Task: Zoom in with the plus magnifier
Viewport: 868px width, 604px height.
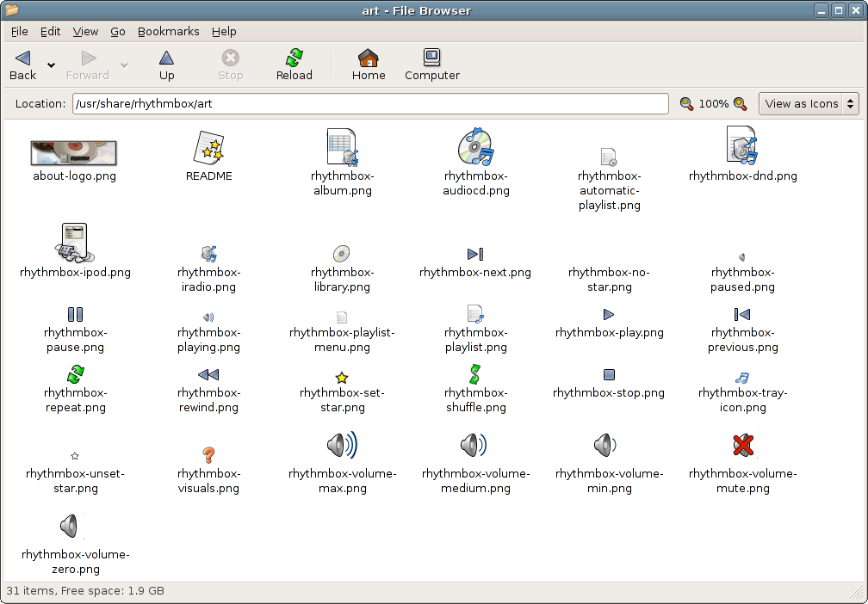Action: click(741, 103)
